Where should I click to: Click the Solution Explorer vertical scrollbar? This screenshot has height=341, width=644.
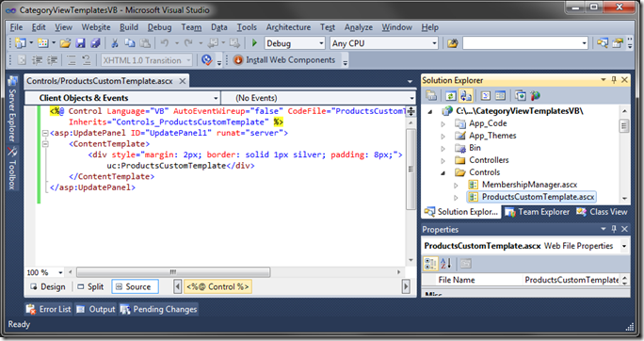624,126
